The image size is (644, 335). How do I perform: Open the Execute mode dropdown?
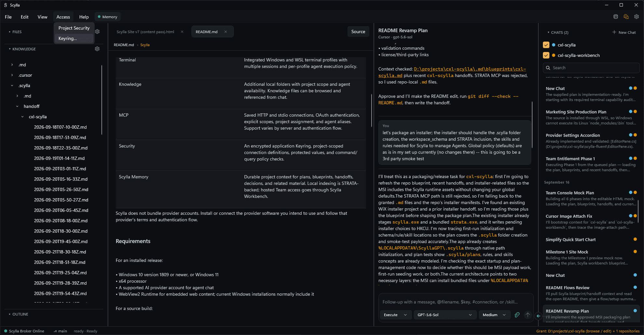pos(396,315)
